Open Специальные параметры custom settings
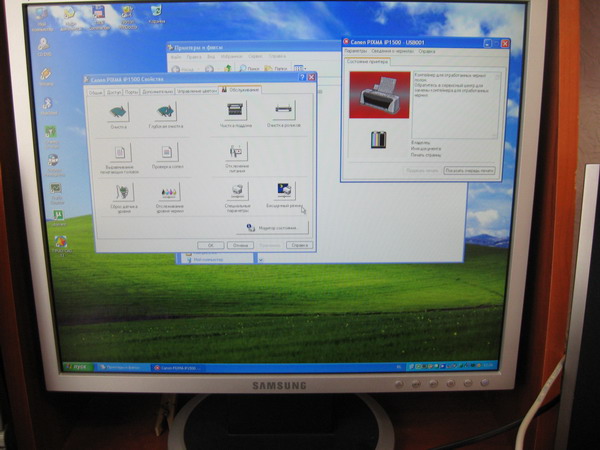Screen dimensions: 600x450 coord(238,191)
